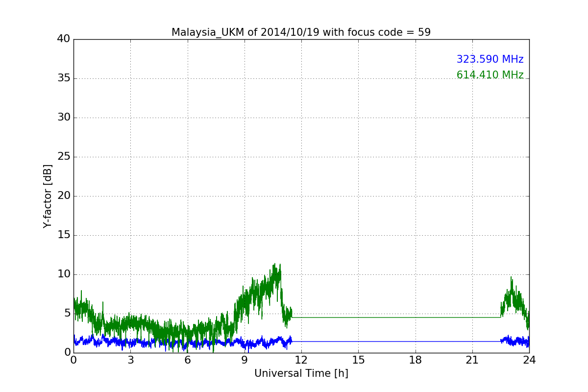Click the 'Universal Time [h]' axis label
This screenshot has width=588, height=392.
tap(301, 373)
